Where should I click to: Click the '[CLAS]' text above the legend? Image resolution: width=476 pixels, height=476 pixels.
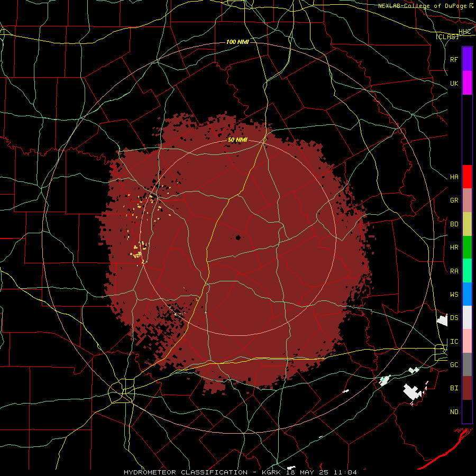447,36
